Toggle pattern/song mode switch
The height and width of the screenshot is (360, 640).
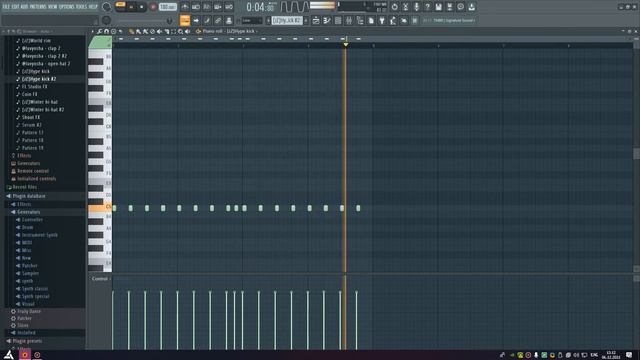coord(120,7)
